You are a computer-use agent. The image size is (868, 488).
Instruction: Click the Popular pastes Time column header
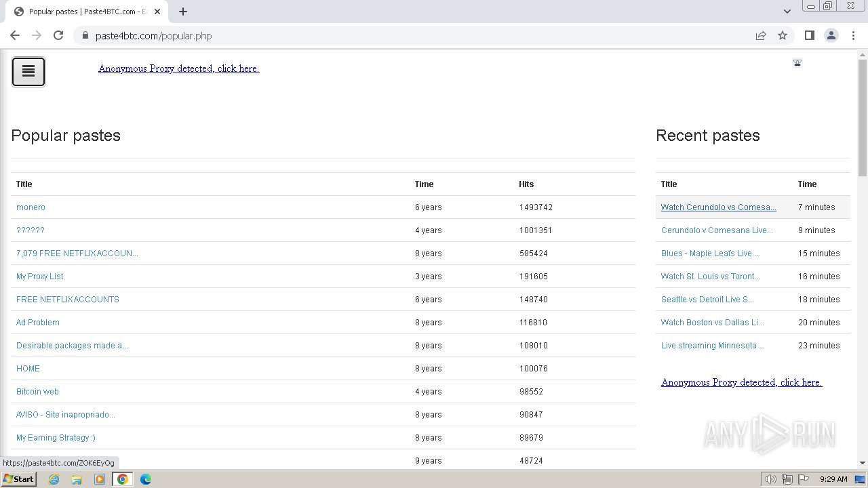[x=425, y=184]
